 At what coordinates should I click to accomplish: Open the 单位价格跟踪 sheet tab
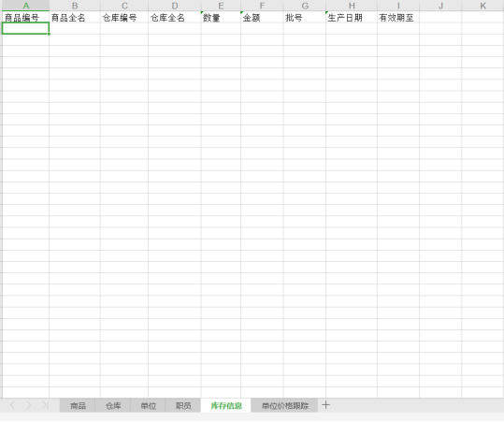[285, 405]
